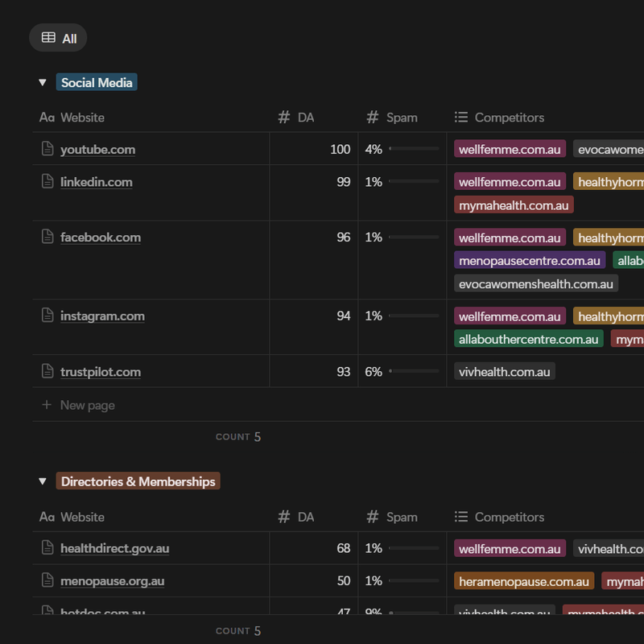
Task: Click the youtube.com spam progress bar
Action: pyautogui.click(x=414, y=149)
